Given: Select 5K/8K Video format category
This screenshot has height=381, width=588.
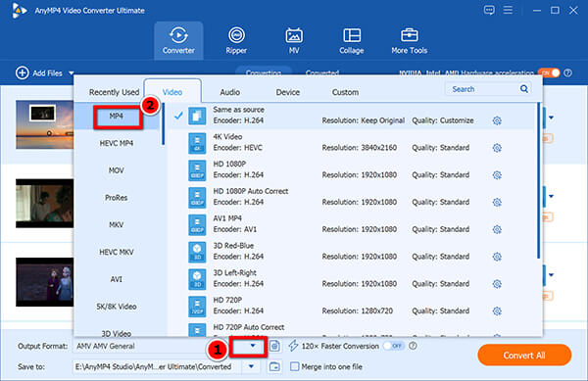Looking at the screenshot, I should tap(117, 307).
